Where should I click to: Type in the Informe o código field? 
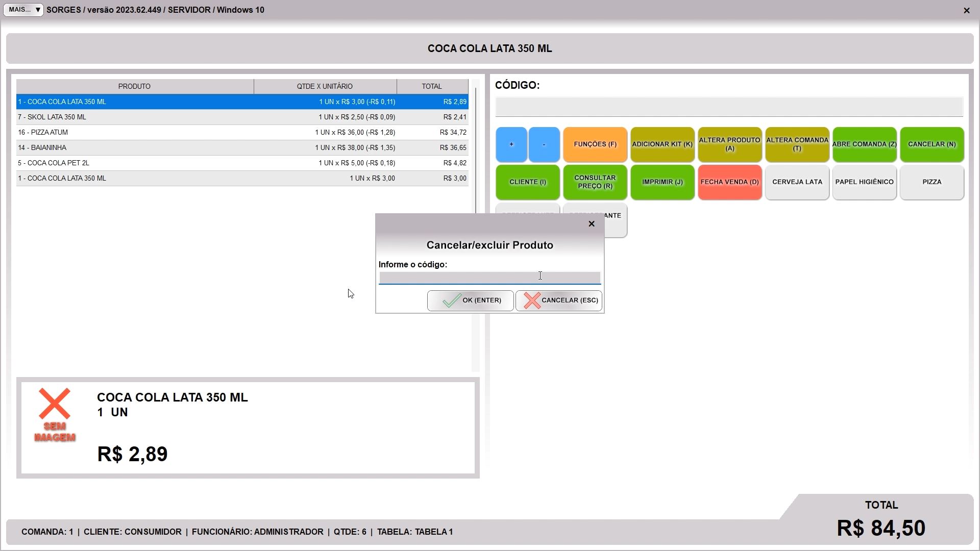coord(489,278)
